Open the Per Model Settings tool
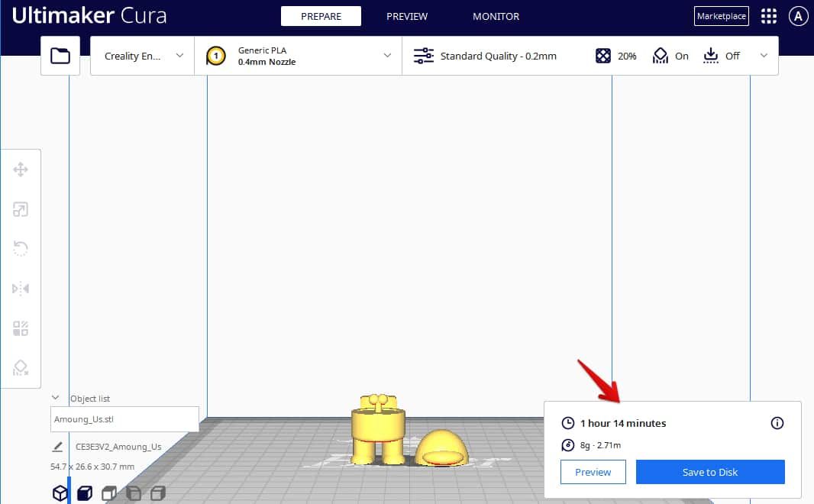Viewport: 814px width, 504px height. click(x=21, y=328)
